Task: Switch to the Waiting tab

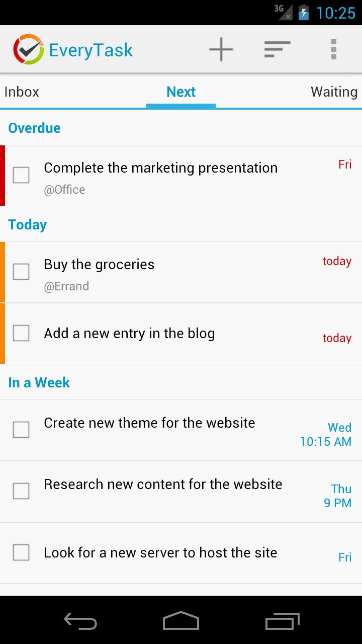Action: coord(333,92)
